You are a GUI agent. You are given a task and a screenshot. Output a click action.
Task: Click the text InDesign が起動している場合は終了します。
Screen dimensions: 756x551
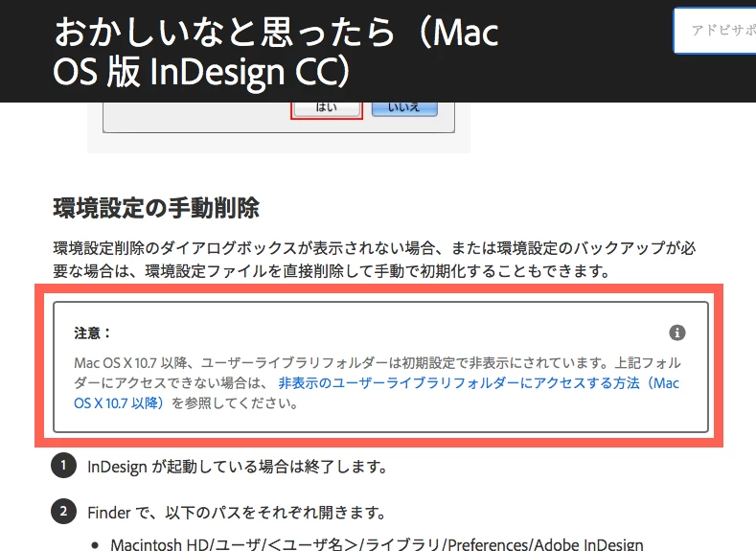coord(238,467)
